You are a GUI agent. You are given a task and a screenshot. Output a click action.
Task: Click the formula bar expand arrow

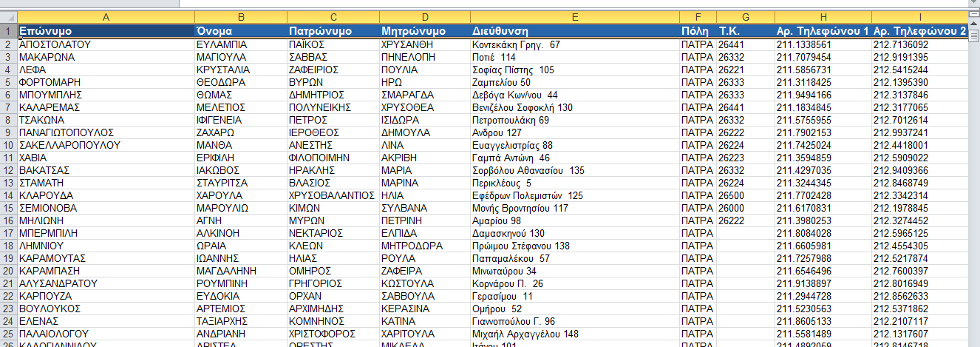click(x=973, y=2)
